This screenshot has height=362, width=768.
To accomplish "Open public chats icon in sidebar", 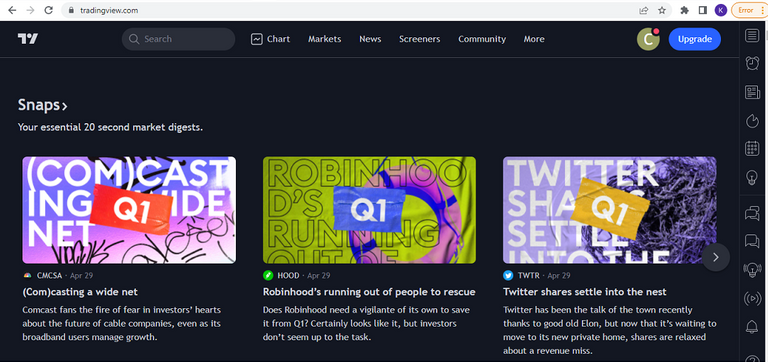I will coord(752,214).
